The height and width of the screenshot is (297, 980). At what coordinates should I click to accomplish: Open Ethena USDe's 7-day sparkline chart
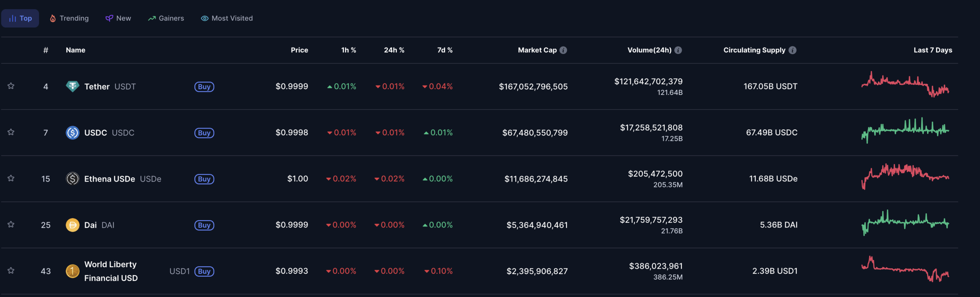pos(905,177)
